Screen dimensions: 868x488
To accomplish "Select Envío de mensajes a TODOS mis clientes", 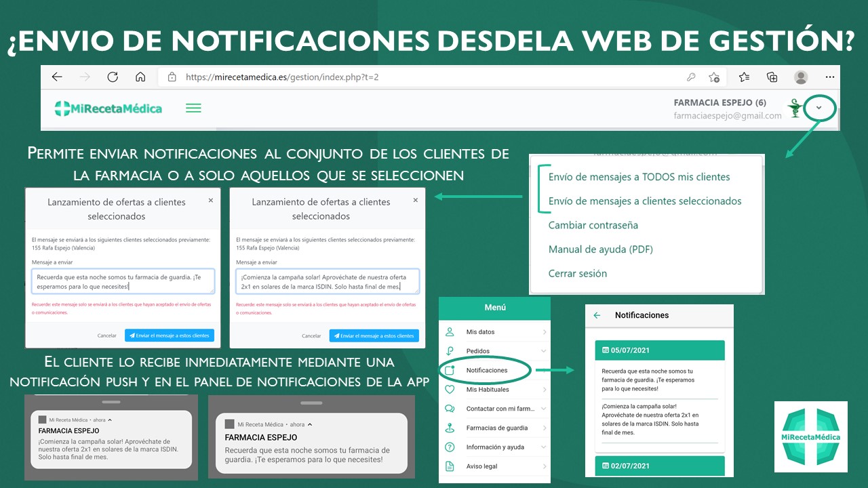I will click(x=639, y=177).
